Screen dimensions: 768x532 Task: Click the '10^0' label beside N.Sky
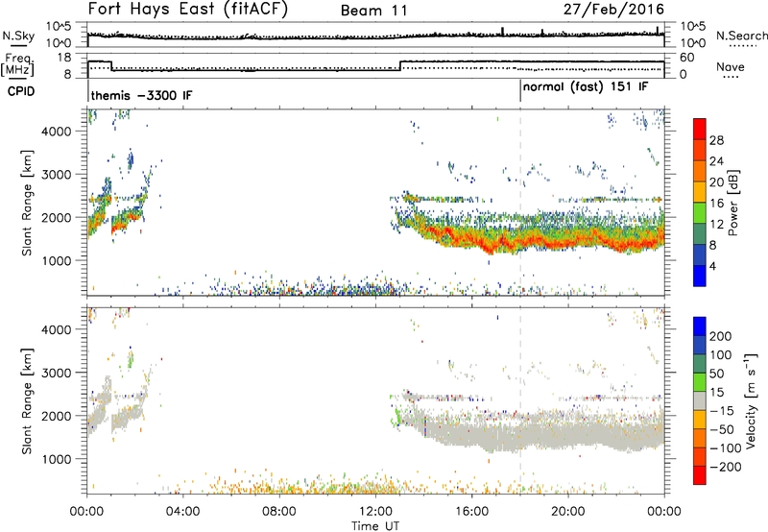(59, 43)
